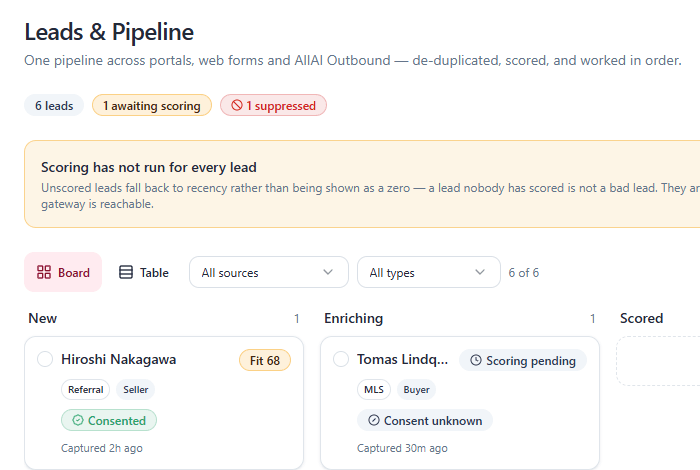Switch to Table view
Screen dimensions: 700x470
point(144,272)
